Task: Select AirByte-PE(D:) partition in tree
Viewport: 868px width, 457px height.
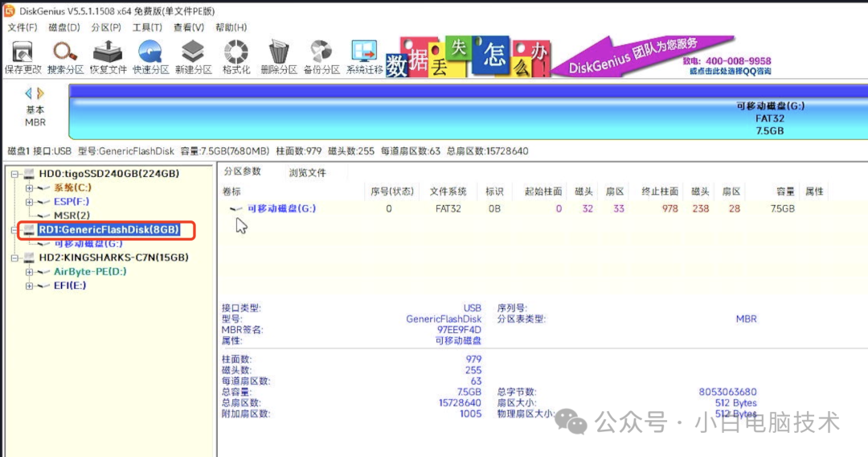Action: (90, 271)
